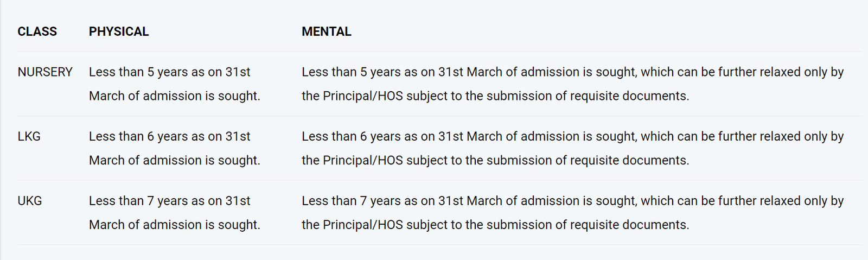Screen dimensions: 868x260
Task: Click the physical criteria cell for LKG
Action: coord(174,148)
